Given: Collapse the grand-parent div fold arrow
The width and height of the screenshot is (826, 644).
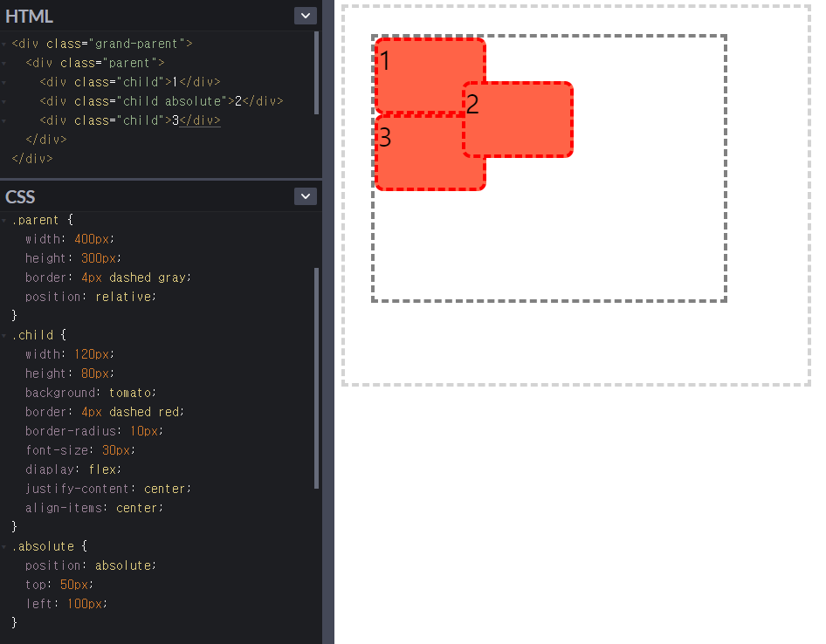Looking at the screenshot, I should [x=4, y=44].
